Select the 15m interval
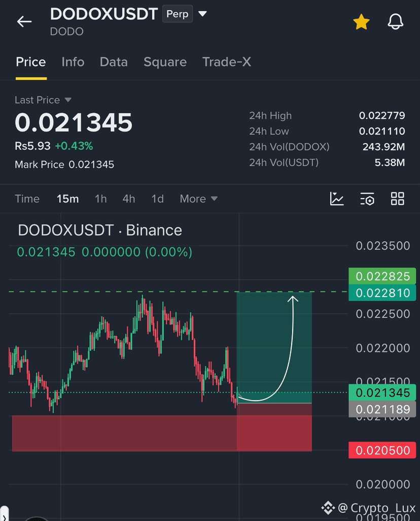Screen dimensions: 420x521 [68, 199]
